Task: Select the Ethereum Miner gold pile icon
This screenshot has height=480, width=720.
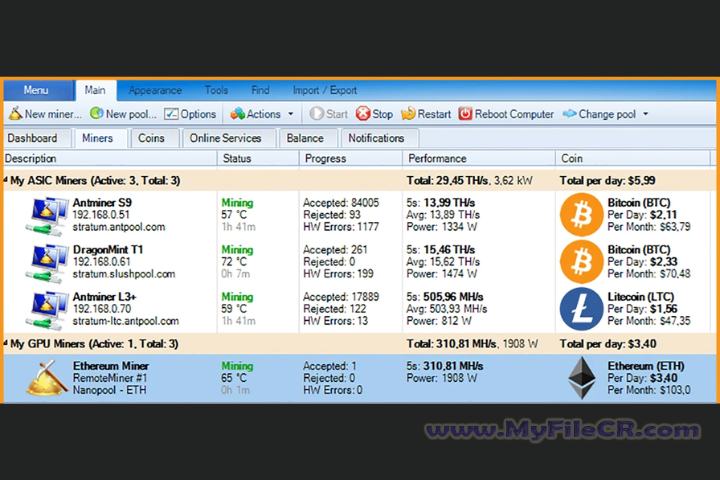Action: (x=46, y=378)
